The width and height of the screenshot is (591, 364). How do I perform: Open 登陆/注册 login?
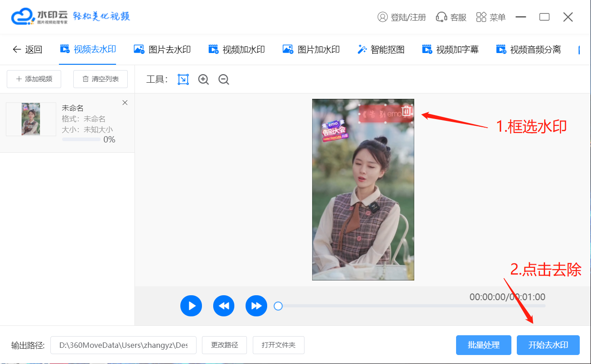click(402, 17)
